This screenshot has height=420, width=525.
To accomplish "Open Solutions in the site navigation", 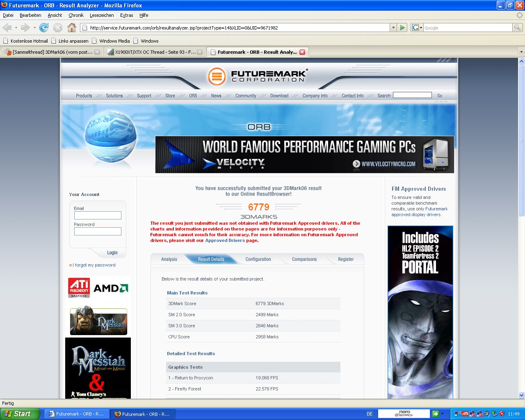I will (x=114, y=96).
